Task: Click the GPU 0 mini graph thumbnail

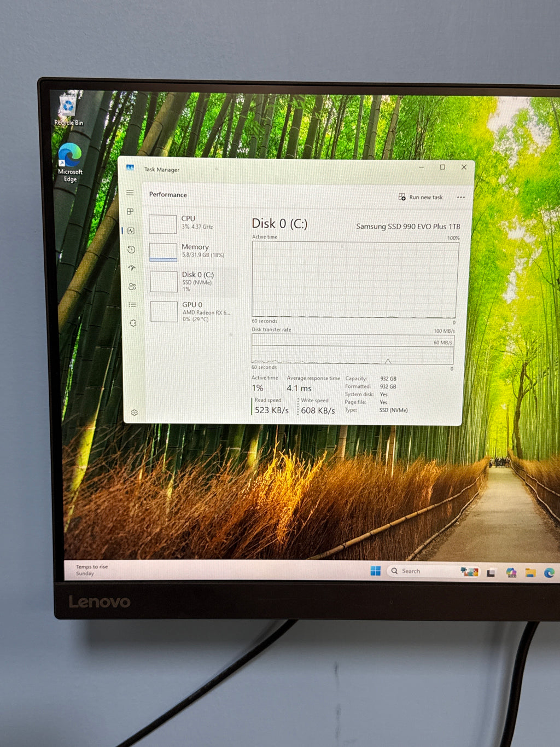Action: (164, 311)
